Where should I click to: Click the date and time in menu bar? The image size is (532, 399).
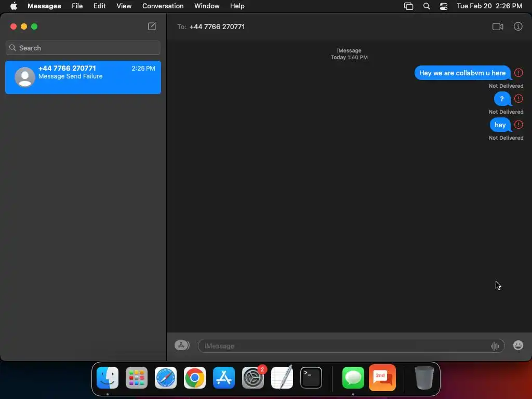(489, 6)
